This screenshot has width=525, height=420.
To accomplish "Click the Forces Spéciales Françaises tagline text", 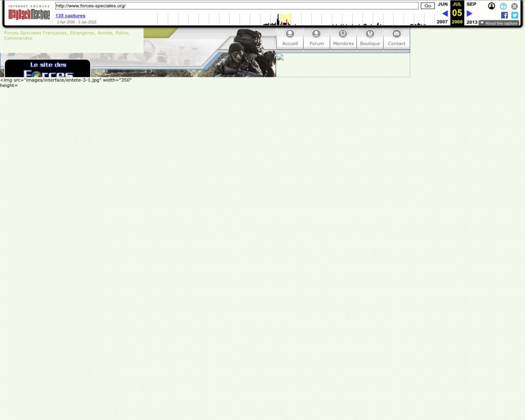I will (67, 35).
